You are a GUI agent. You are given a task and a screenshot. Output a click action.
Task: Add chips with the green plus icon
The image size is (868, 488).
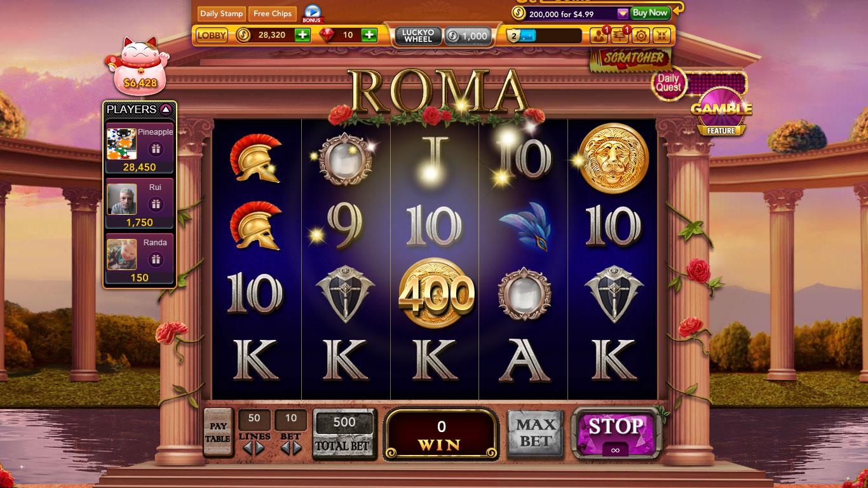pos(302,35)
